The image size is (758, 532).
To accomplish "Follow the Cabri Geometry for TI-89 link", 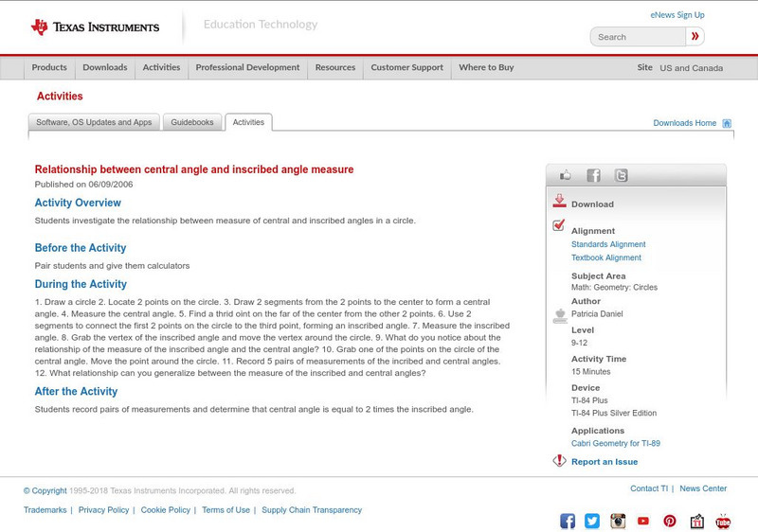I will tap(615, 443).
